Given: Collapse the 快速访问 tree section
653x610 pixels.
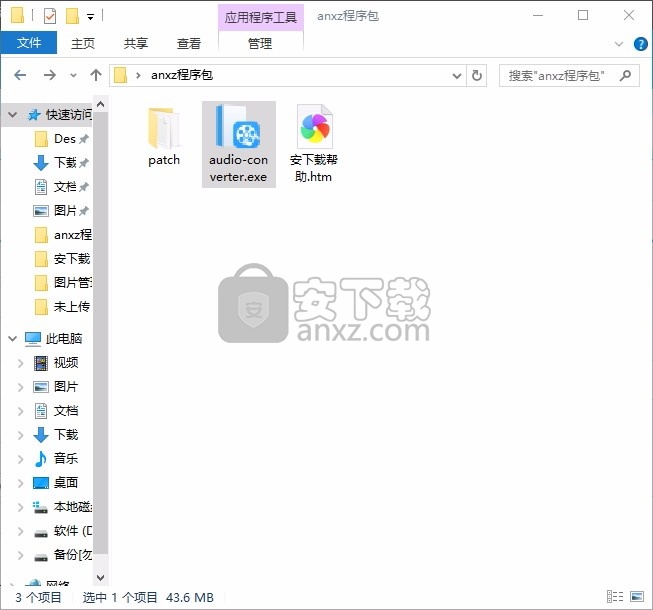Looking at the screenshot, I should [12, 115].
